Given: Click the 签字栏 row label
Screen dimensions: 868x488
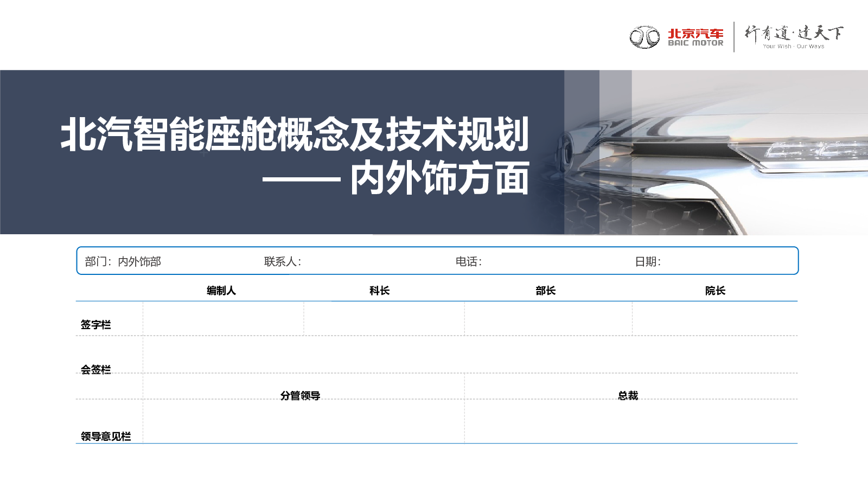Looking at the screenshot, I should [96, 325].
